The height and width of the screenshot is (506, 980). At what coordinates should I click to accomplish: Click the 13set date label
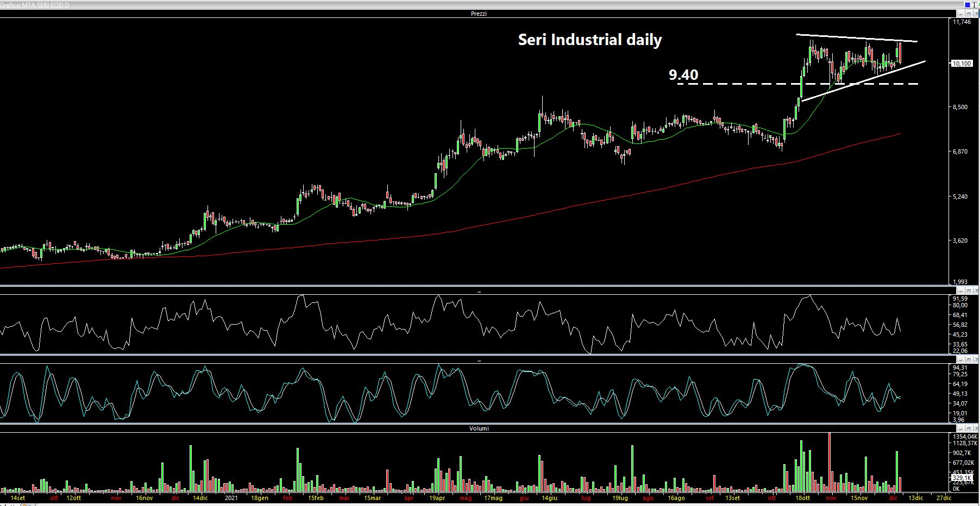[x=732, y=498]
